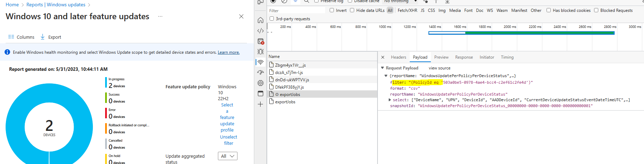Click the record network log button

(x=273, y=1)
